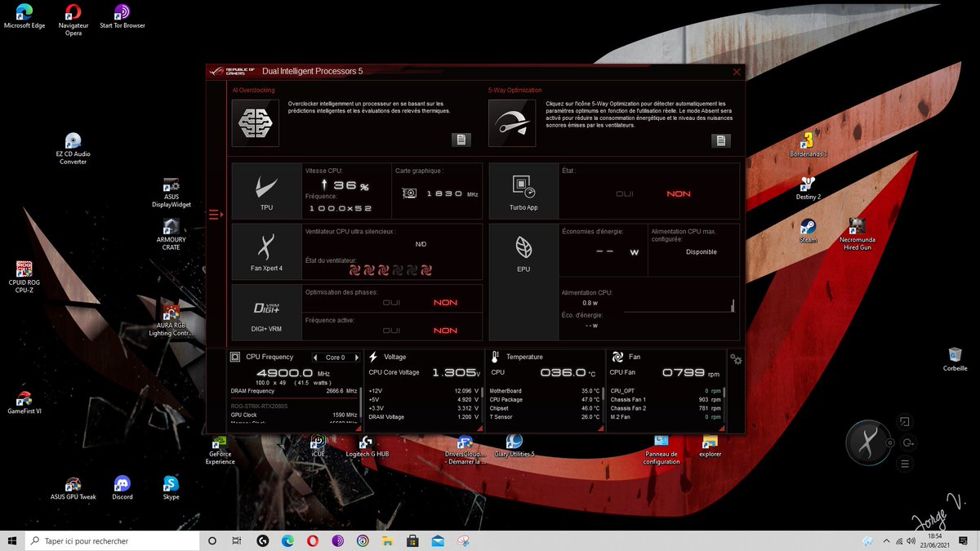Open Steam desktop shortcut
This screenshot has width=980, height=551.
808,230
